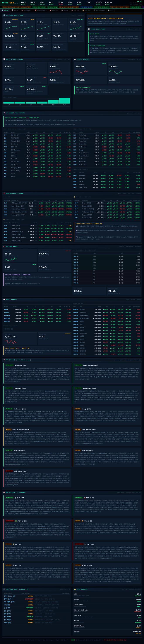144x644 pixels.
Task: Click the Rates & Yield Curve header icon
Action: [x=4, y=59]
